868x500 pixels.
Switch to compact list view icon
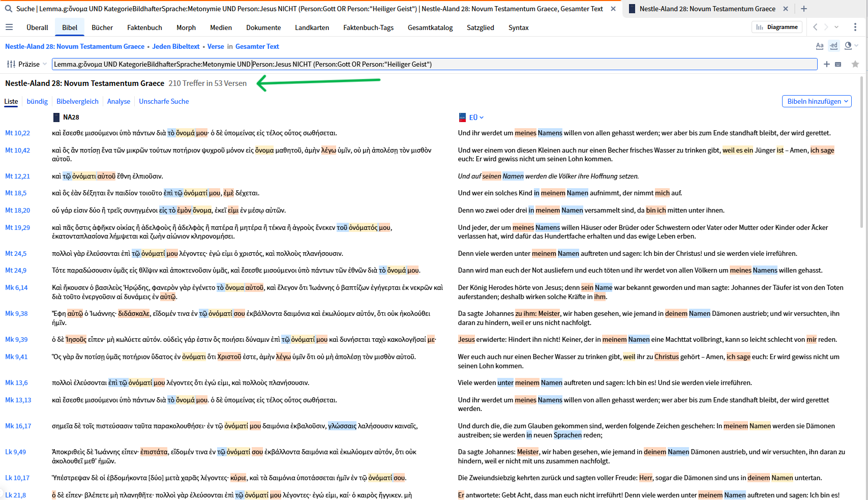(839, 64)
